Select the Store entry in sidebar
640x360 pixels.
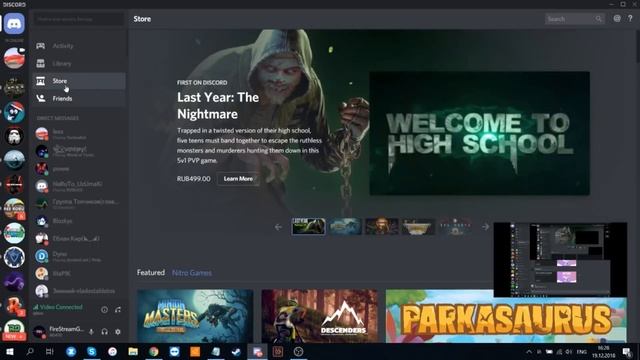click(79, 81)
